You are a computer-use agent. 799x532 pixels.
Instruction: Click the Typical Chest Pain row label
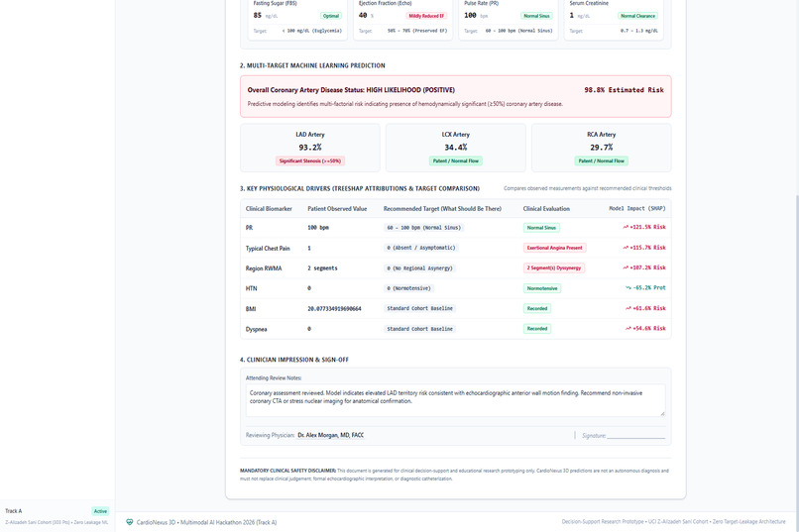[268, 249]
